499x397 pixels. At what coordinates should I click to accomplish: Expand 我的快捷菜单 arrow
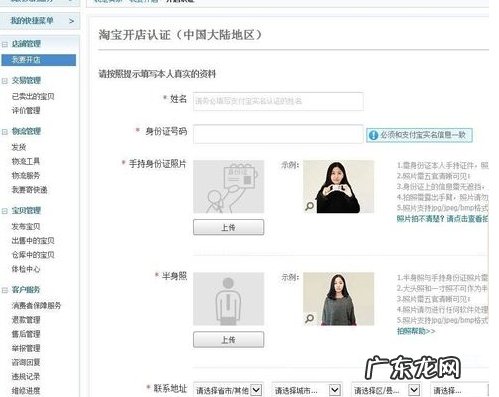(x=71, y=21)
